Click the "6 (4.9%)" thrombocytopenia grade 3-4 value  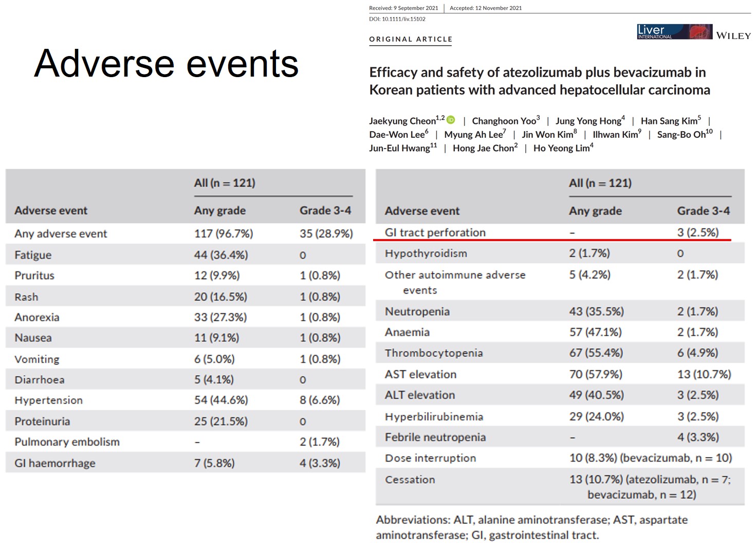tap(697, 353)
